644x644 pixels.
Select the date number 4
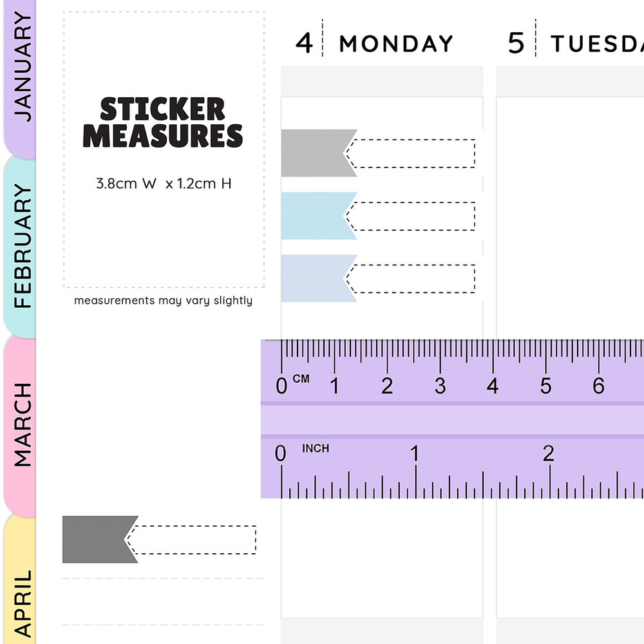click(x=304, y=43)
